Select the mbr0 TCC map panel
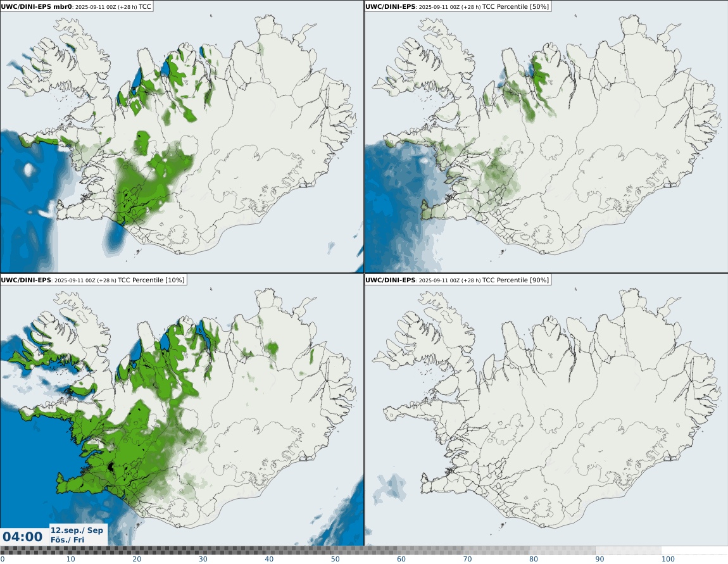 click(x=182, y=137)
